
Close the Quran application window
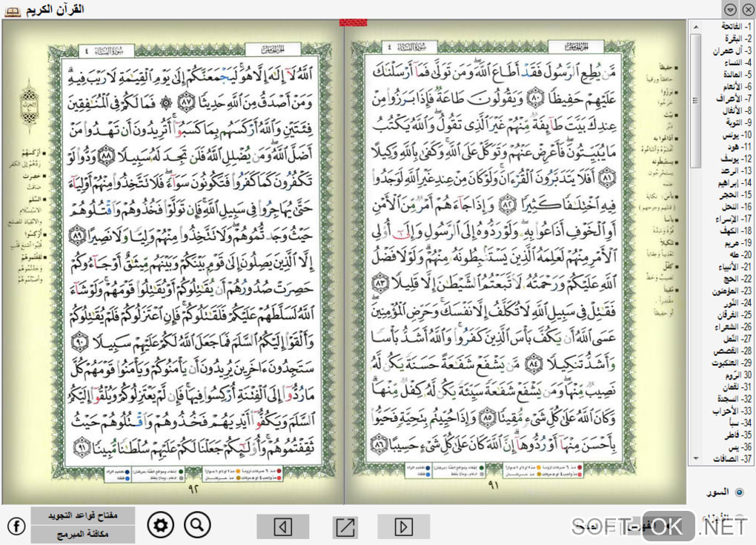click(x=747, y=9)
